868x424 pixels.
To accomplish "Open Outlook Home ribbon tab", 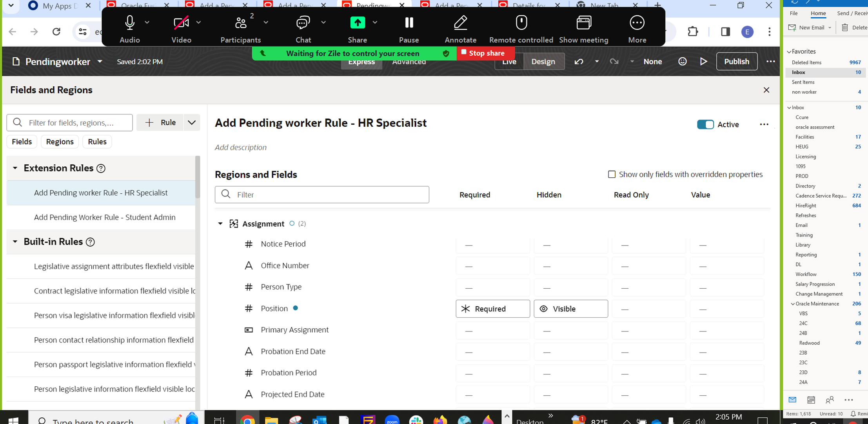I will pyautogui.click(x=818, y=13).
